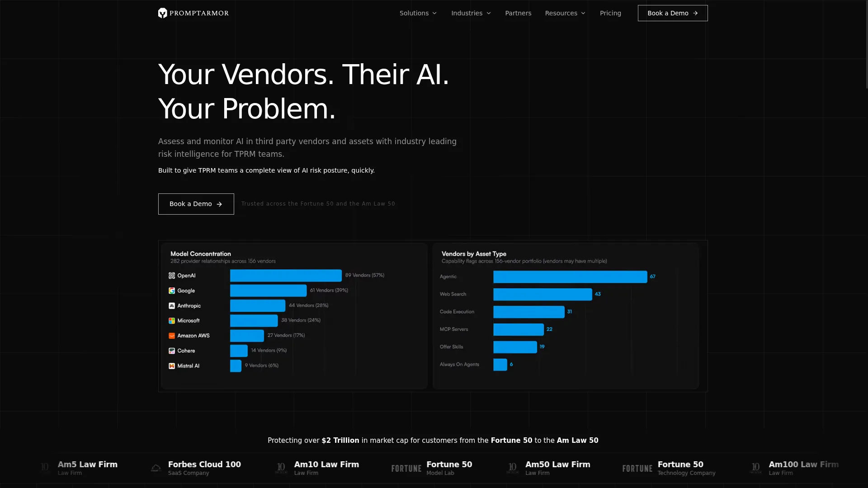Click the Am5 Law Firm badge icon

(45, 468)
